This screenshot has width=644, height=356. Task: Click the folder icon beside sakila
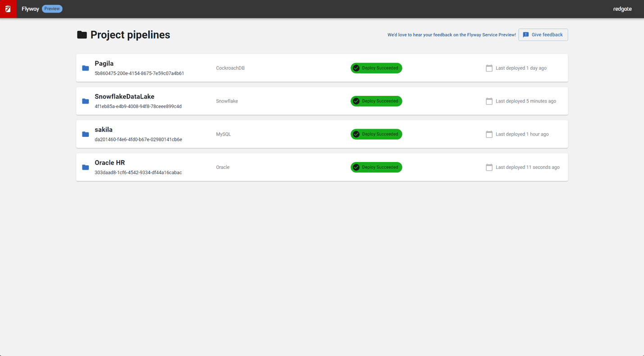(x=85, y=134)
